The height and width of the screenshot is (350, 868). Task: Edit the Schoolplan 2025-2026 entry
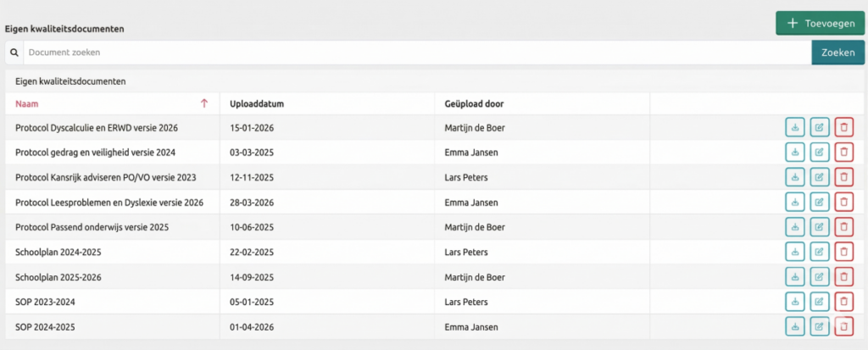(x=820, y=277)
